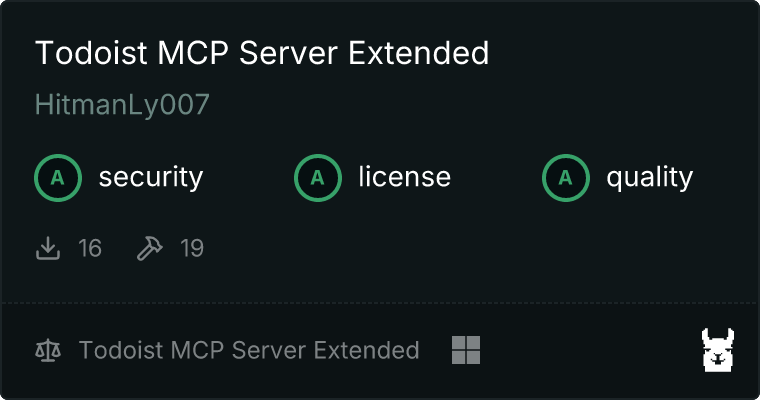Viewport: 760px width, 400px height.
Task: Open the footer Todoist MCP Server Extended license text
Action: [249, 350]
